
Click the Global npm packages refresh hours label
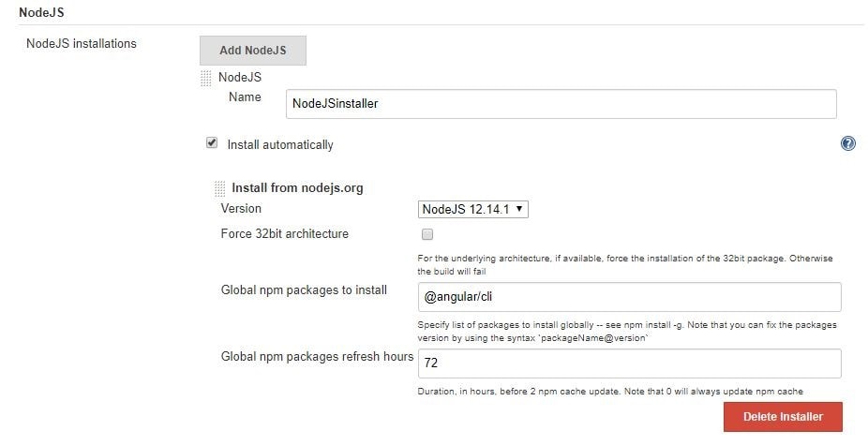(317, 356)
